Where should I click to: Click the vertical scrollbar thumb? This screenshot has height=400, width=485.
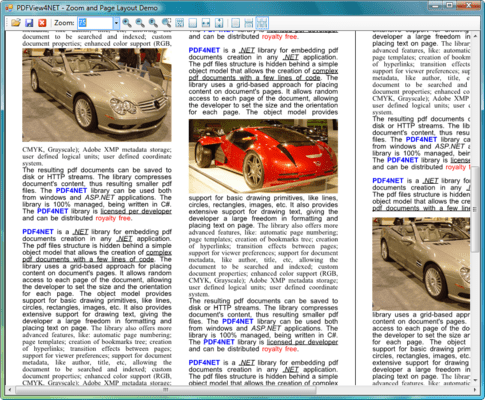[476, 209]
